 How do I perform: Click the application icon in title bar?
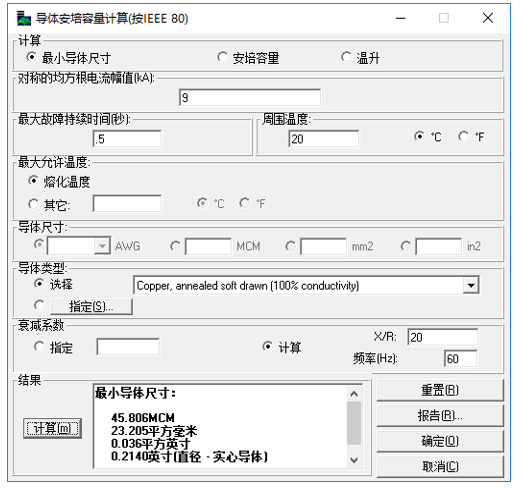[23, 18]
